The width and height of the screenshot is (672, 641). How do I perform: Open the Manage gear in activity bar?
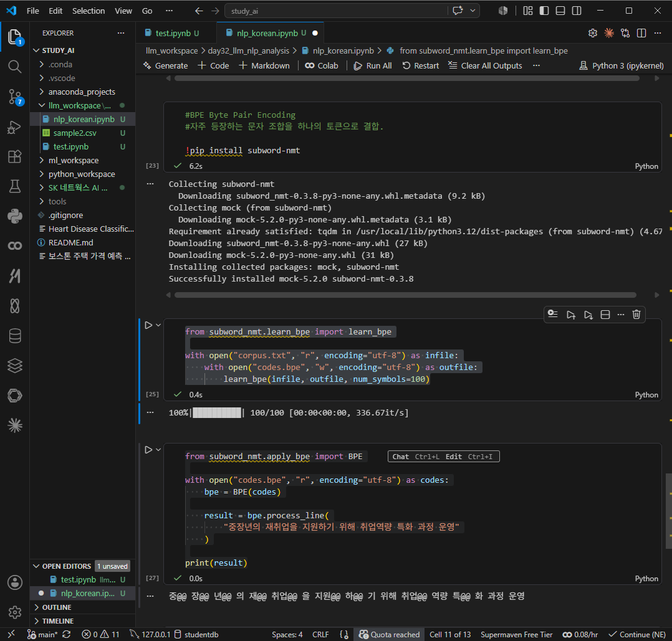click(14, 612)
